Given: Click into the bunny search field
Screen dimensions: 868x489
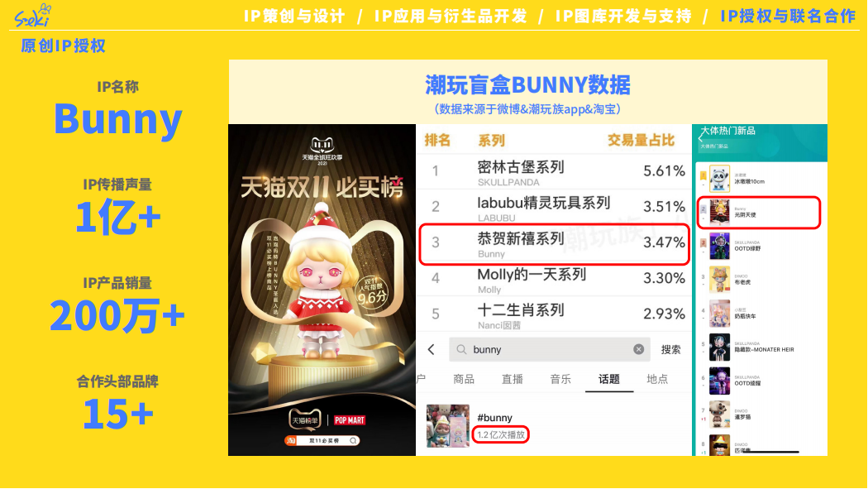Looking at the screenshot, I should pyautogui.click(x=549, y=349).
